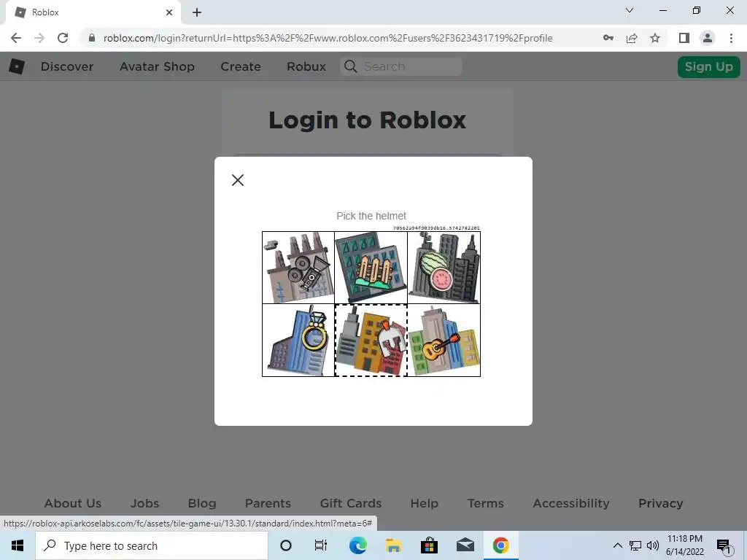
Task: Open the Chrome profile icon
Action: click(x=708, y=38)
